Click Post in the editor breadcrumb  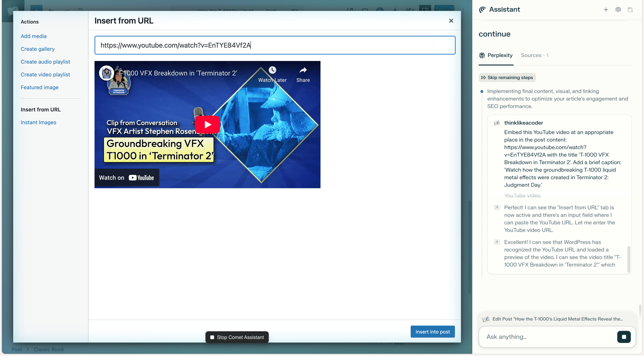coord(17,350)
